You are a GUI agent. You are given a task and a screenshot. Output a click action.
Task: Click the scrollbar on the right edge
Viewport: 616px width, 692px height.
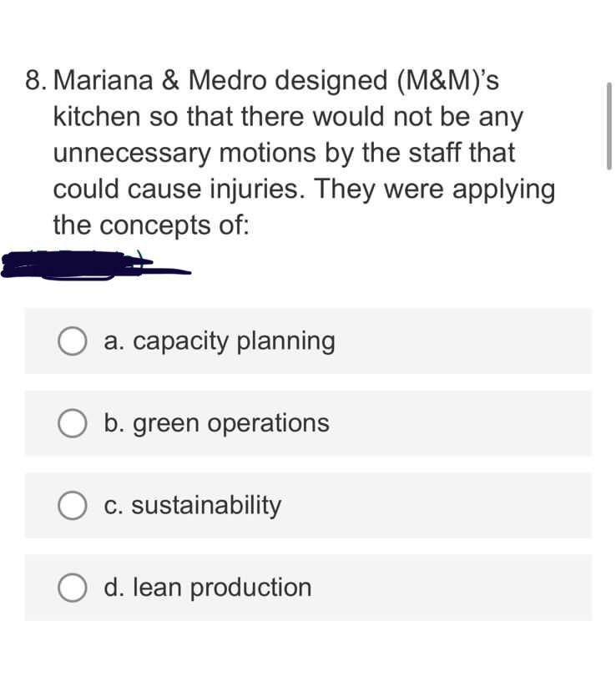pos(608,125)
